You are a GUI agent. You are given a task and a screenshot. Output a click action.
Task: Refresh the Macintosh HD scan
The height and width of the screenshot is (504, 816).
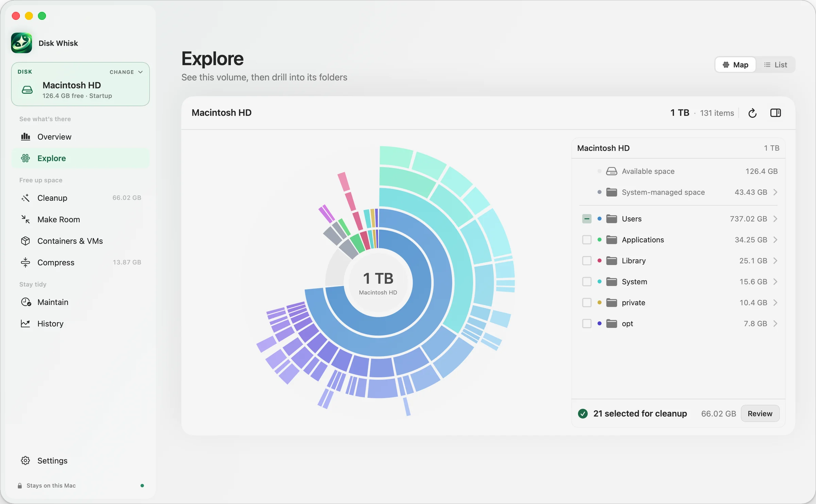752,113
